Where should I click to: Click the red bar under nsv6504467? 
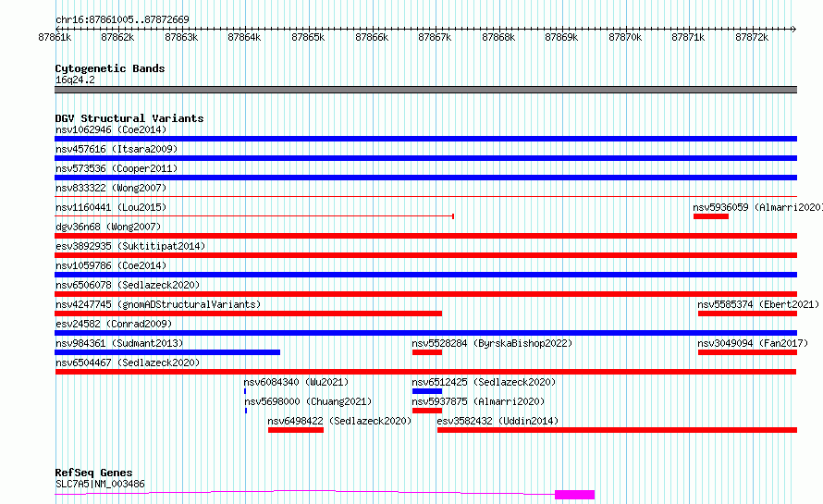coord(425,372)
